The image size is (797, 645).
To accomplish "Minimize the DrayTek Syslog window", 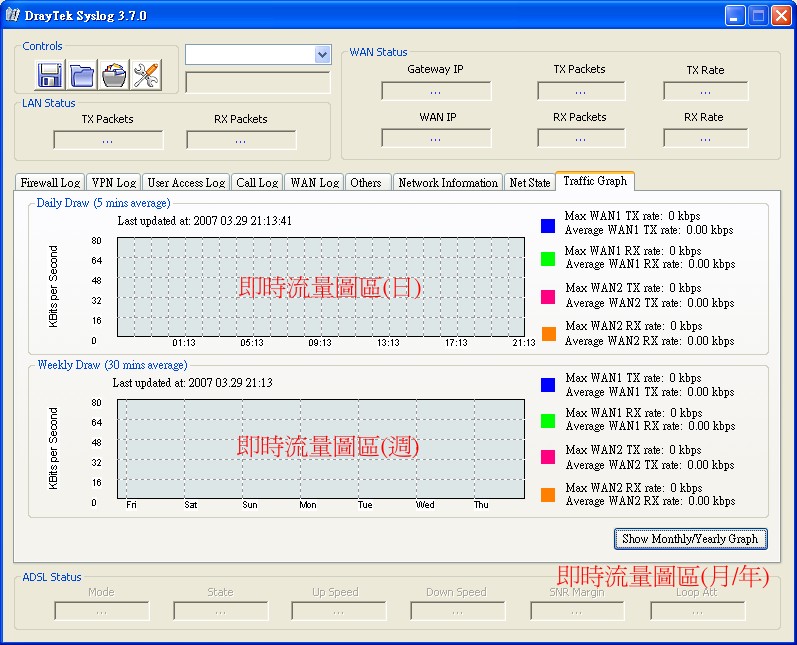I will tap(734, 16).
